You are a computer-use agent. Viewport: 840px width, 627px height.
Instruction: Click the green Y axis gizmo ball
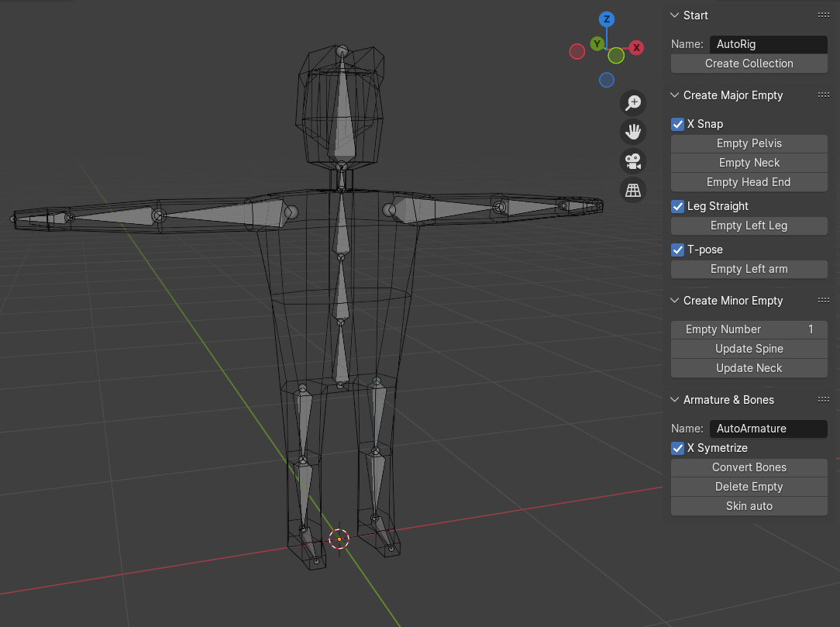[597, 43]
